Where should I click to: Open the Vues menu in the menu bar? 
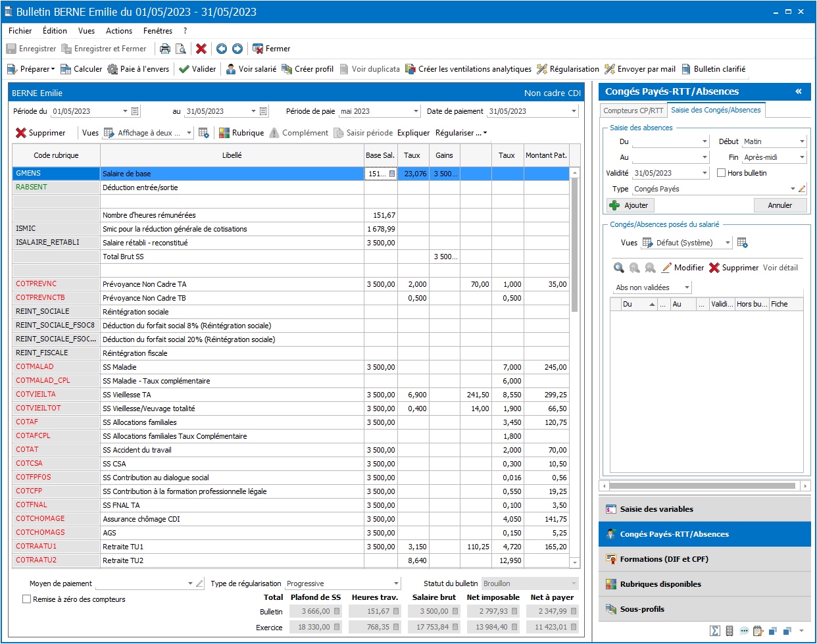[x=86, y=31]
